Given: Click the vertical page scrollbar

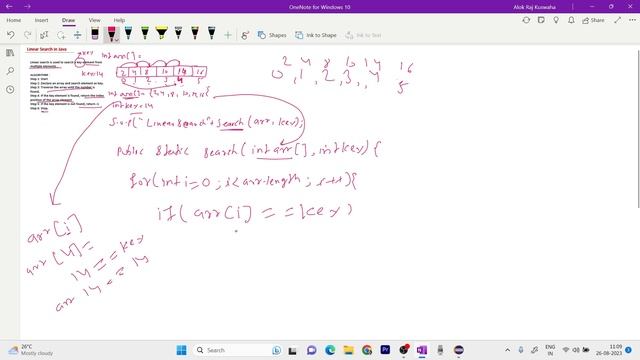Looking at the screenshot, I should pyautogui.click(x=638, y=129).
